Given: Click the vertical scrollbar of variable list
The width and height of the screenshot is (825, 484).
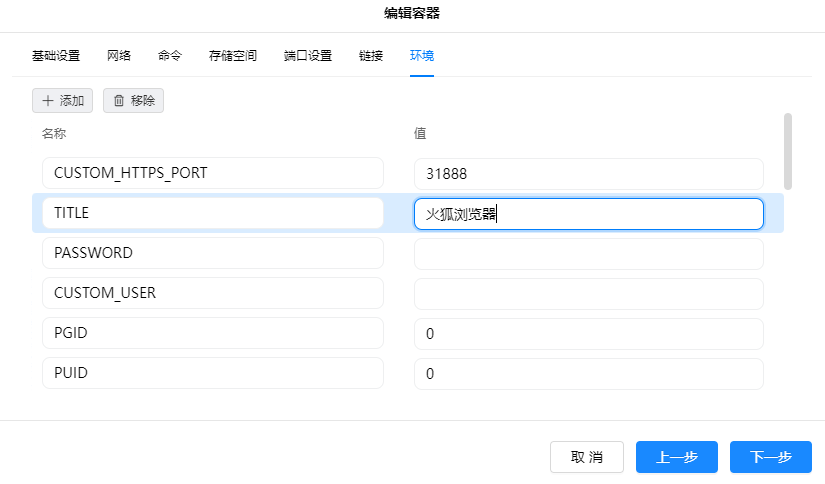Looking at the screenshot, I should point(788,151).
